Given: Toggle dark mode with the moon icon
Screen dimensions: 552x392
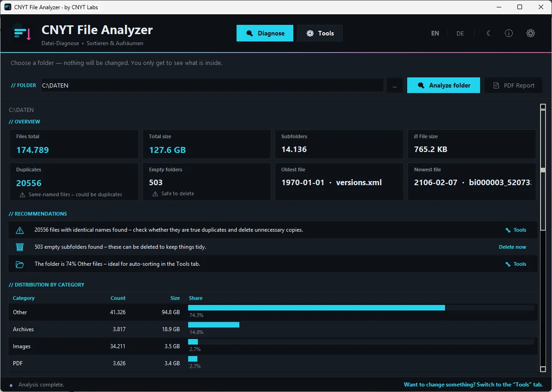Looking at the screenshot, I should pyautogui.click(x=489, y=34).
